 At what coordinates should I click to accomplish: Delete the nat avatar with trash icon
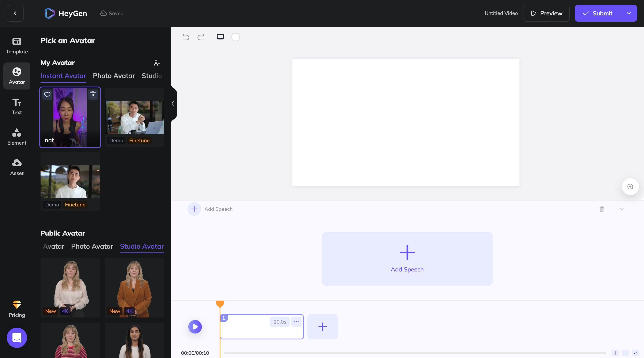[x=93, y=95]
